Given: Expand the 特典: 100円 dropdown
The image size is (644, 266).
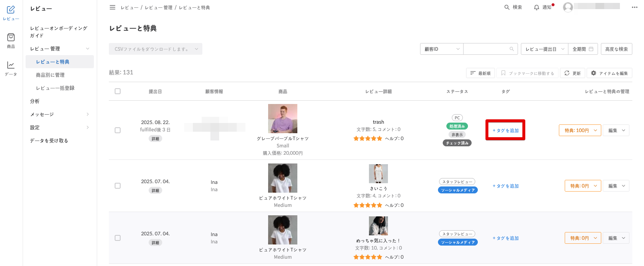Looking at the screenshot, I should [580, 130].
